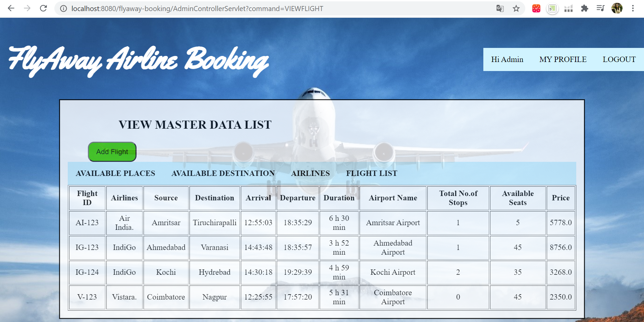644x322 pixels.
Task: Bookmark this page with the star icon
Action: click(x=516, y=8)
